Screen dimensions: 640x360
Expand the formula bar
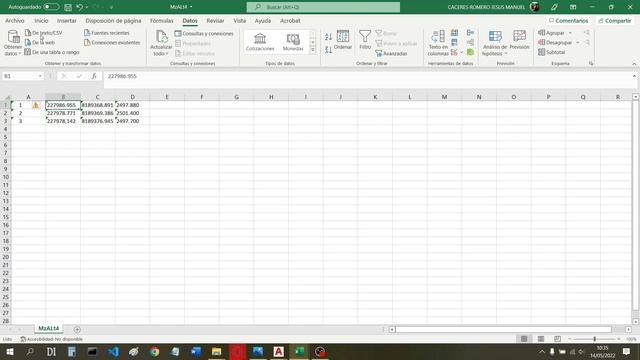[634, 76]
